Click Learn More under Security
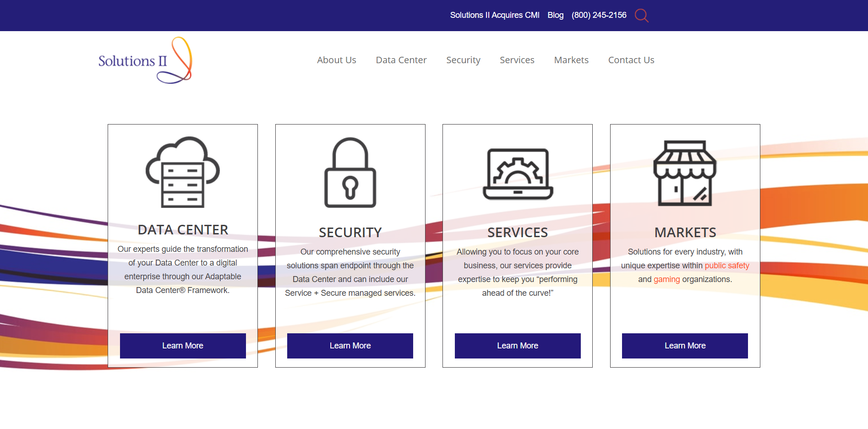Screen dimensions: 868x429 click(350, 346)
